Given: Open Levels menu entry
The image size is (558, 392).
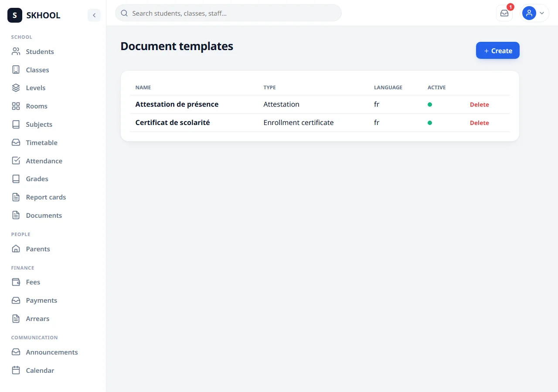Looking at the screenshot, I should 36,88.
